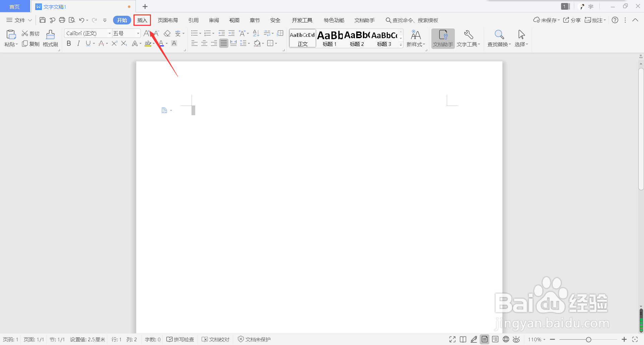The image size is (644, 345).
Task: Click the 分享 (Share) button
Action: coord(572,20)
